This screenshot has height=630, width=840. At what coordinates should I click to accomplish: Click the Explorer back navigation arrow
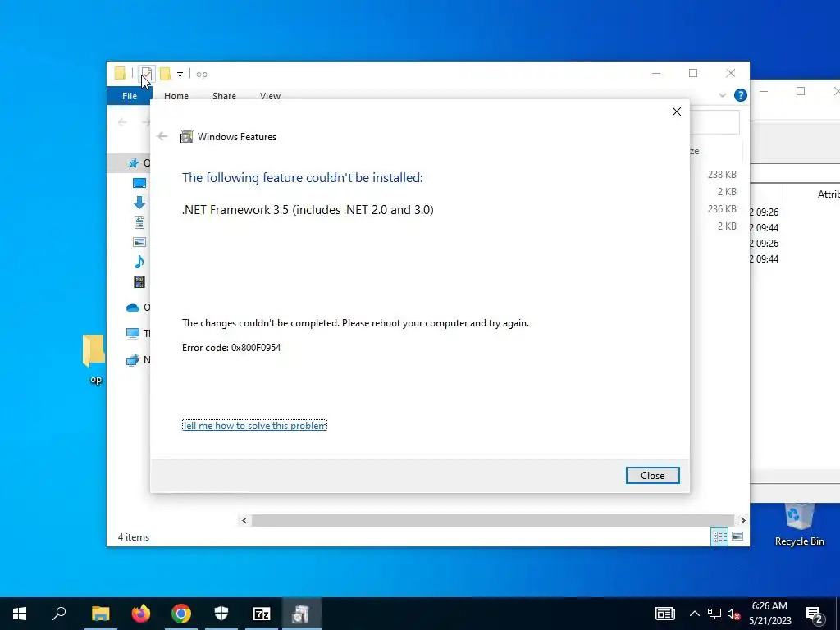[122, 122]
